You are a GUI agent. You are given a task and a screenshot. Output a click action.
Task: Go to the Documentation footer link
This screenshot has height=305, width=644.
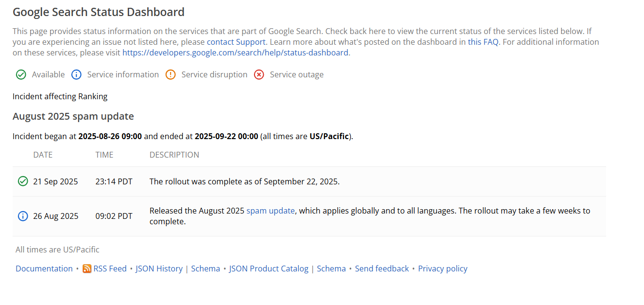(x=44, y=269)
